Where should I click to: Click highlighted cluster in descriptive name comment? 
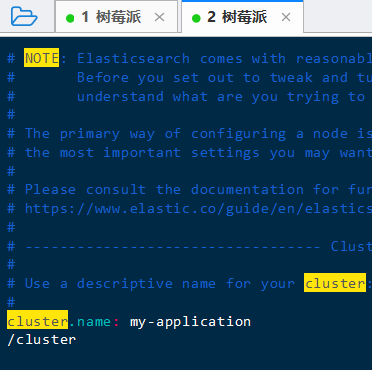click(335, 283)
